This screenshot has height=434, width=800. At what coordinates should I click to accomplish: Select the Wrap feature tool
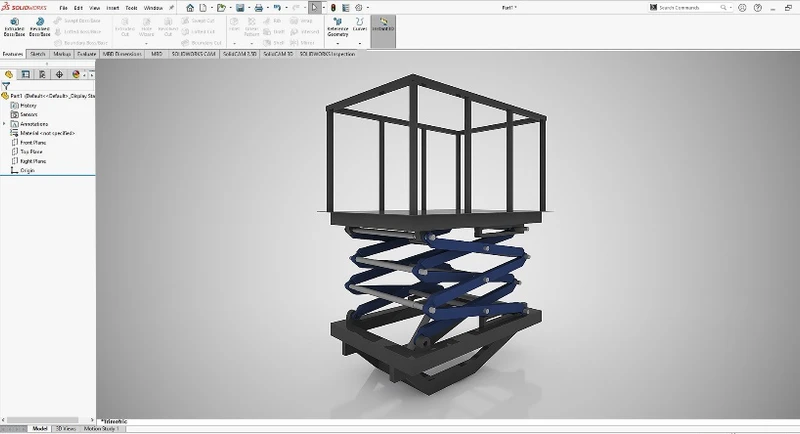(301, 20)
